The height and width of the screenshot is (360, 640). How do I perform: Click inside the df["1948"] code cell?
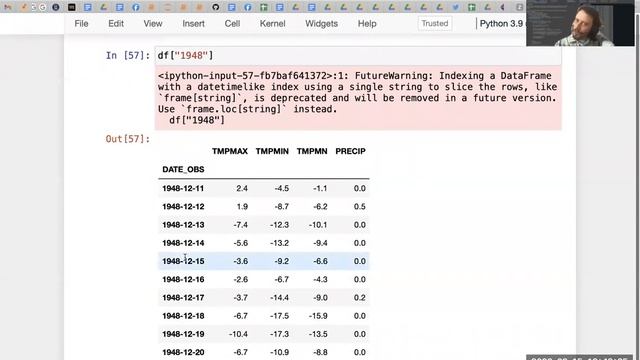tap(358, 56)
